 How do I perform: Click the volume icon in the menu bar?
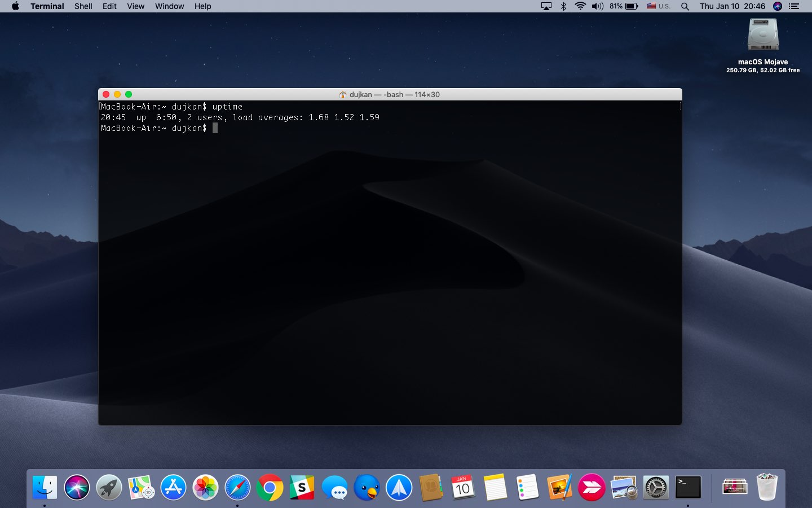tap(597, 6)
